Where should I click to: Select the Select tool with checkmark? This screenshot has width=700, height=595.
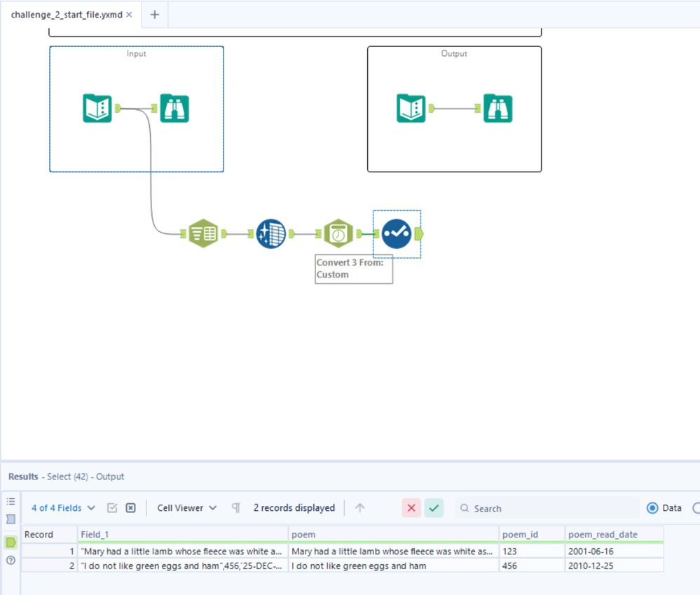point(397,233)
